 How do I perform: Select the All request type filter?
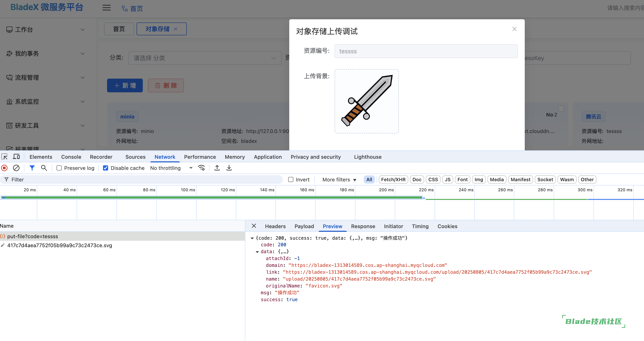point(369,179)
